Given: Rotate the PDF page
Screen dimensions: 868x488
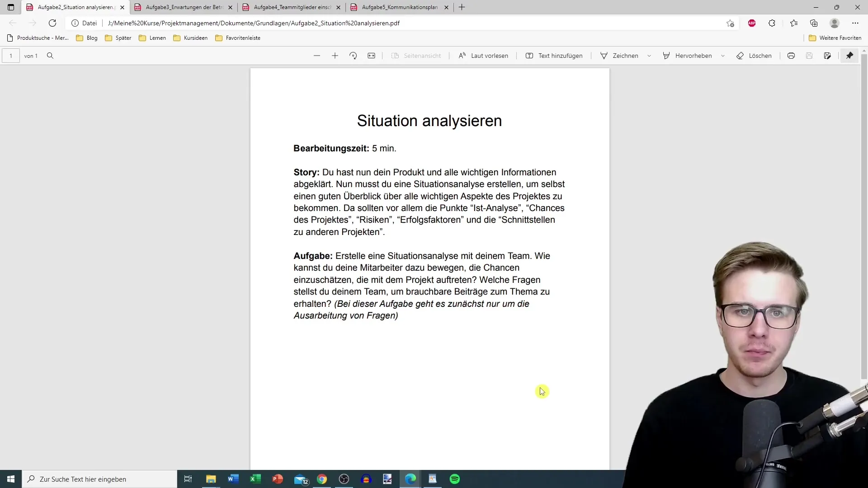Looking at the screenshot, I should tap(353, 56).
